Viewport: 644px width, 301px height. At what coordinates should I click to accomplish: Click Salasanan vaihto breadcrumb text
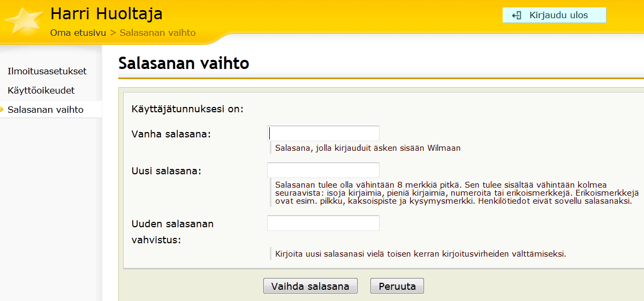click(157, 33)
